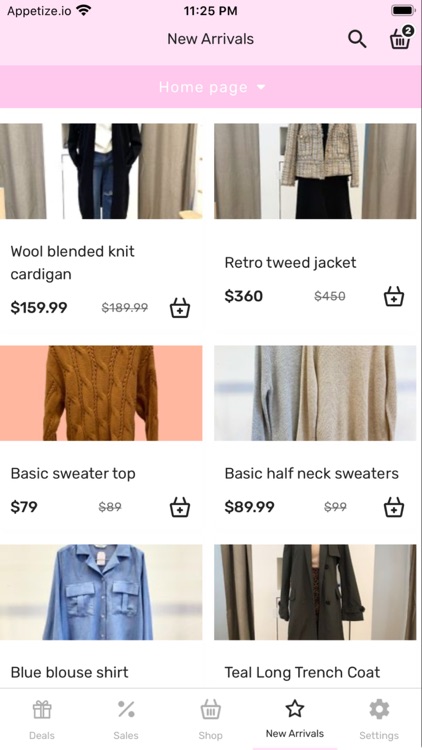View the Retro tweed jacket photo
Screen dimensions: 422x750
point(315,171)
